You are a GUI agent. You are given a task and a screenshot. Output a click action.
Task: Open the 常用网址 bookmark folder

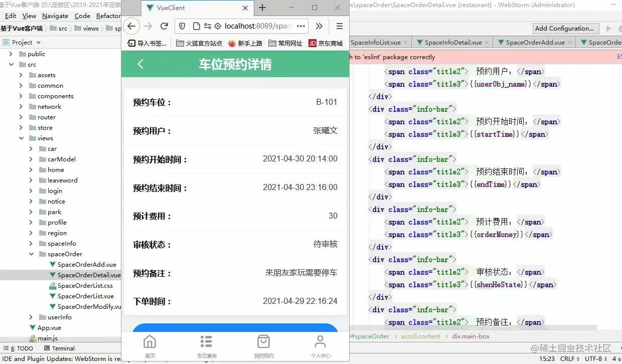pos(285,43)
